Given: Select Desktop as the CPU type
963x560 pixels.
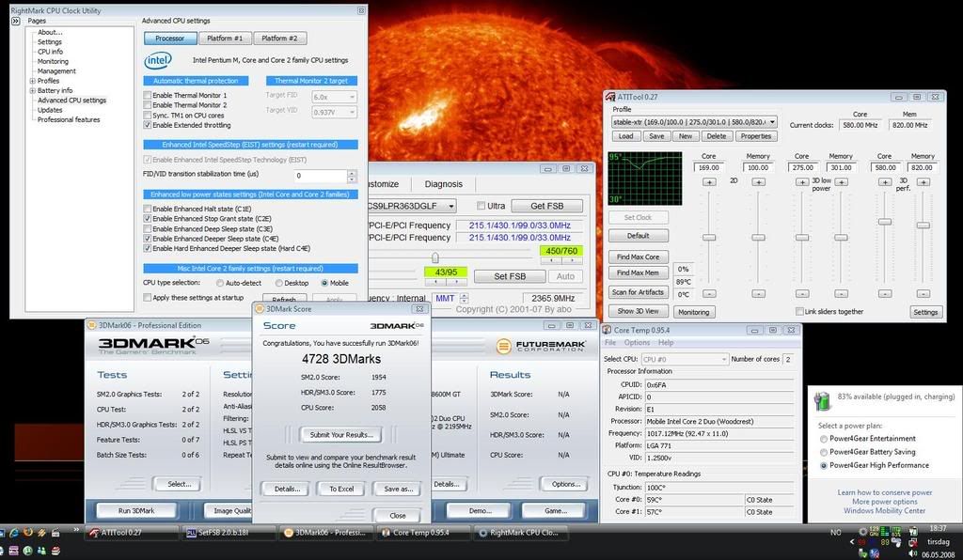Looking at the screenshot, I should click(279, 283).
